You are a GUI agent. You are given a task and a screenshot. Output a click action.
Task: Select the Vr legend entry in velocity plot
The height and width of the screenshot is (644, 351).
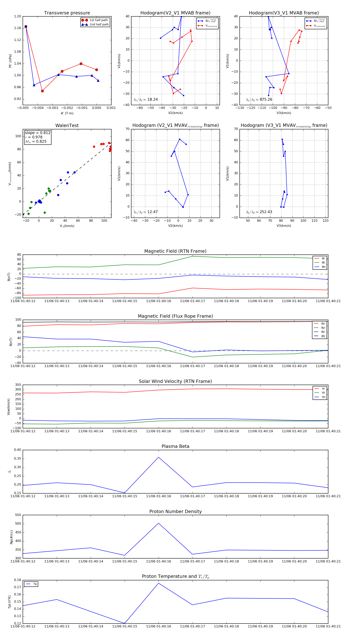tap(320, 389)
